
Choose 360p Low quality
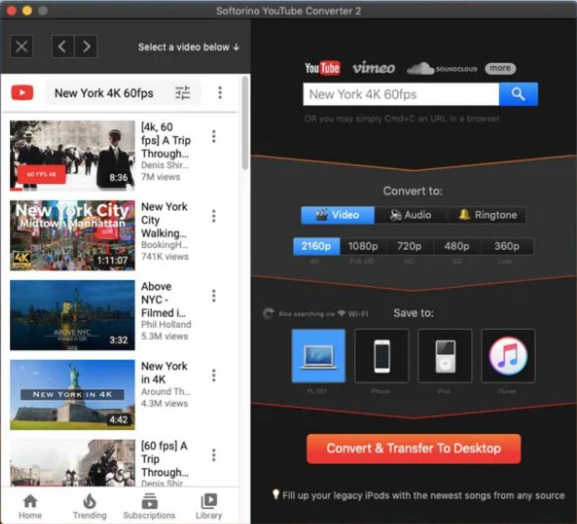click(x=507, y=246)
